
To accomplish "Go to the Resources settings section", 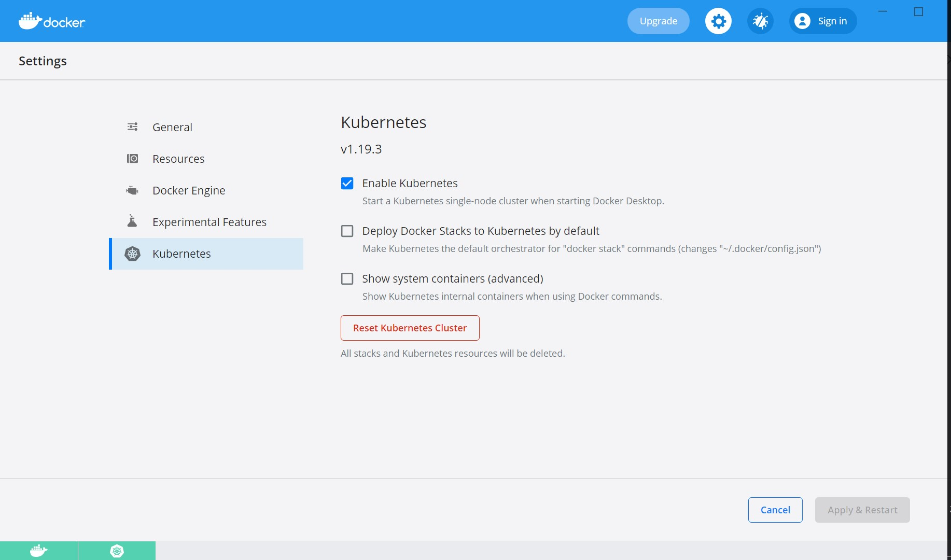I will tap(178, 159).
